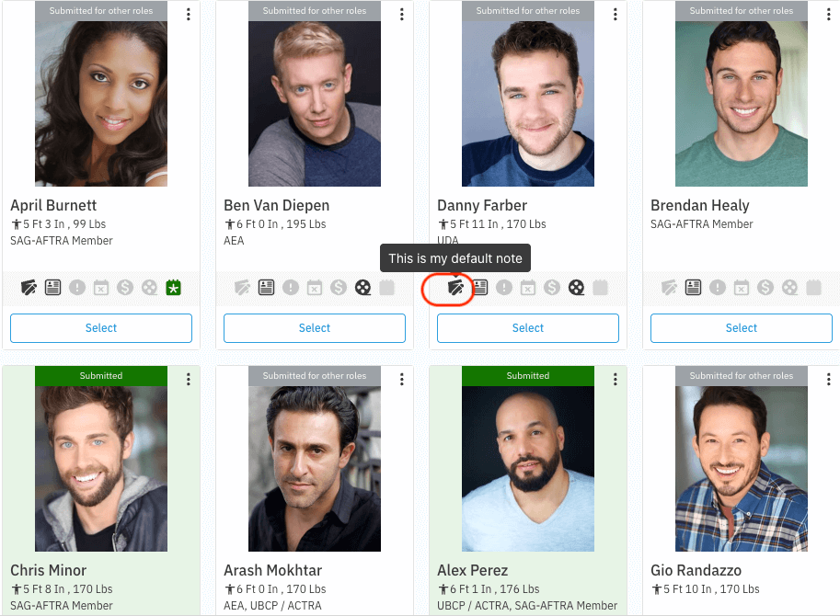Image resolution: width=840 pixels, height=616 pixels.
Task: View April Burnett's resume icon
Action: click(x=53, y=288)
